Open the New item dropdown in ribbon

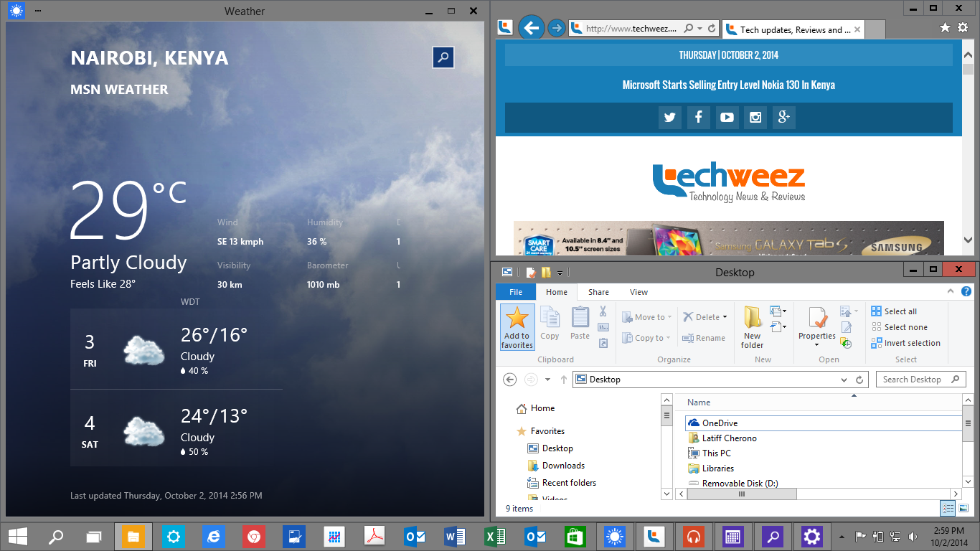click(x=778, y=311)
